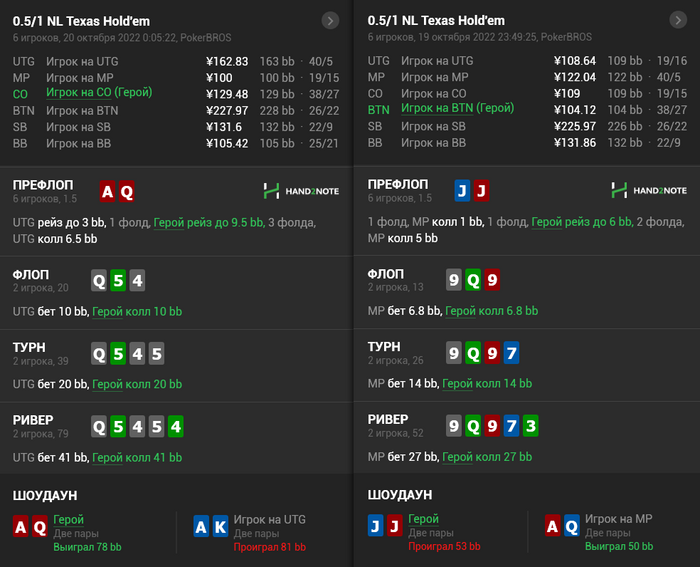Screen dimensions: 700x567
Task: Click 'Герой колл 6.8 bb' flop action
Action: pos(492,311)
